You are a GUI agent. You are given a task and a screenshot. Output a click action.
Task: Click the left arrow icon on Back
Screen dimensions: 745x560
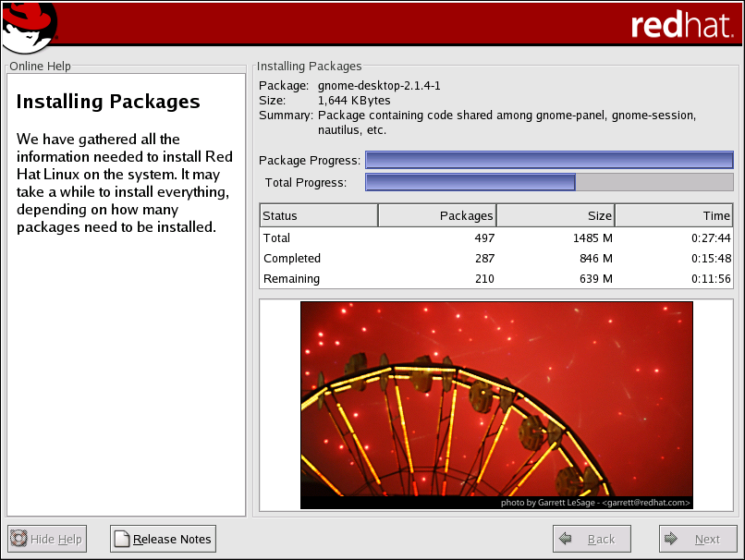tap(567, 539)
